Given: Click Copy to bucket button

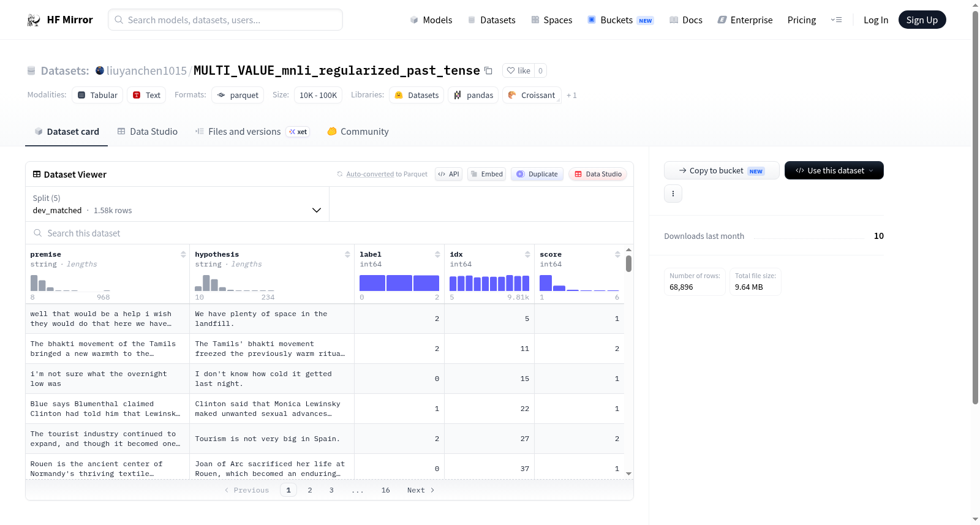Looking at the screenshot, I should 722,170.
